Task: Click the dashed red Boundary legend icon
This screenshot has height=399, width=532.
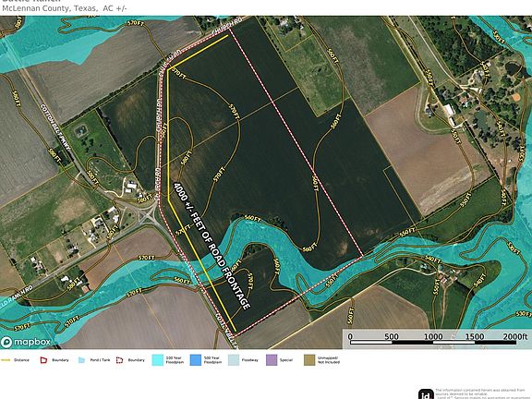Action: click(120, 360)
